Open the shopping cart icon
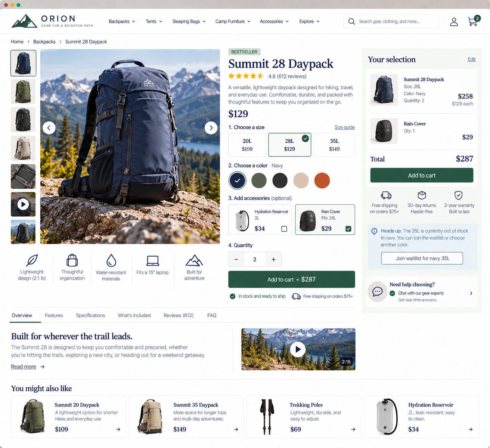The image size is (490, 448). click(x=473, y=21)
